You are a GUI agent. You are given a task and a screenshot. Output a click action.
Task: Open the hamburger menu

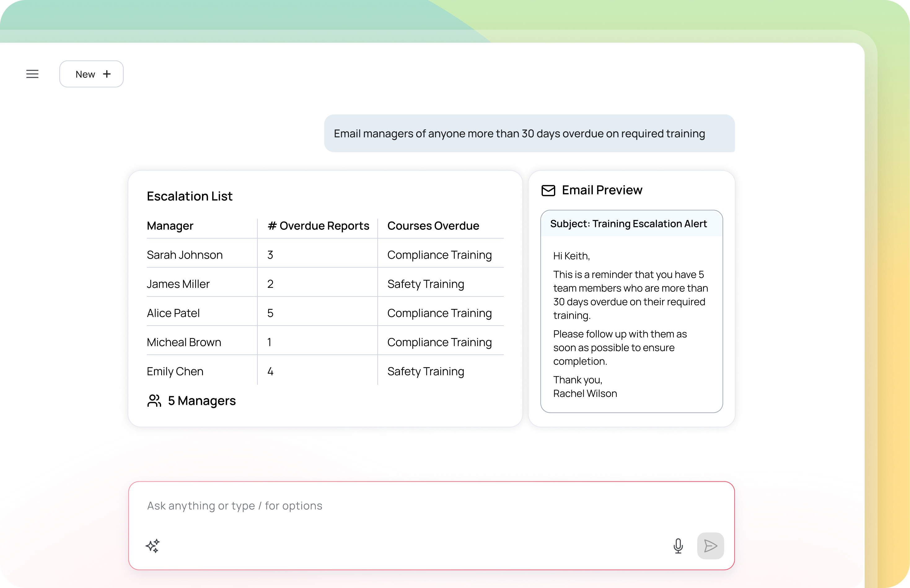[33, 74]
